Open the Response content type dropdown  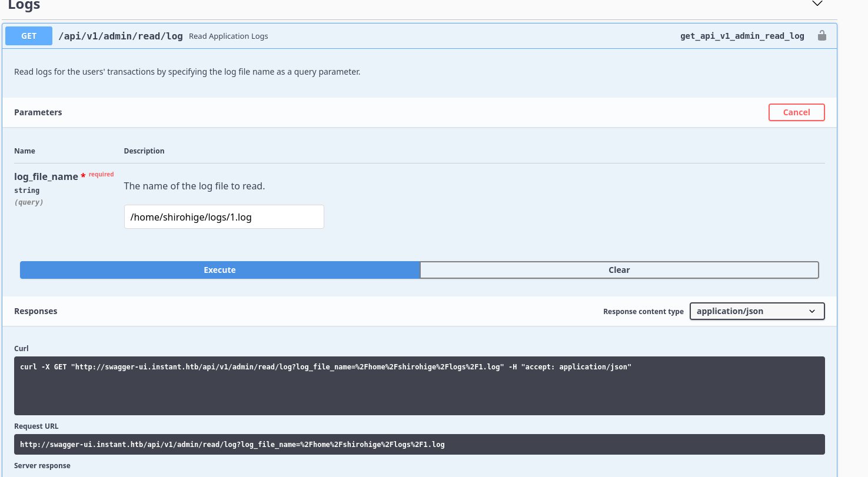click(756, 311)
